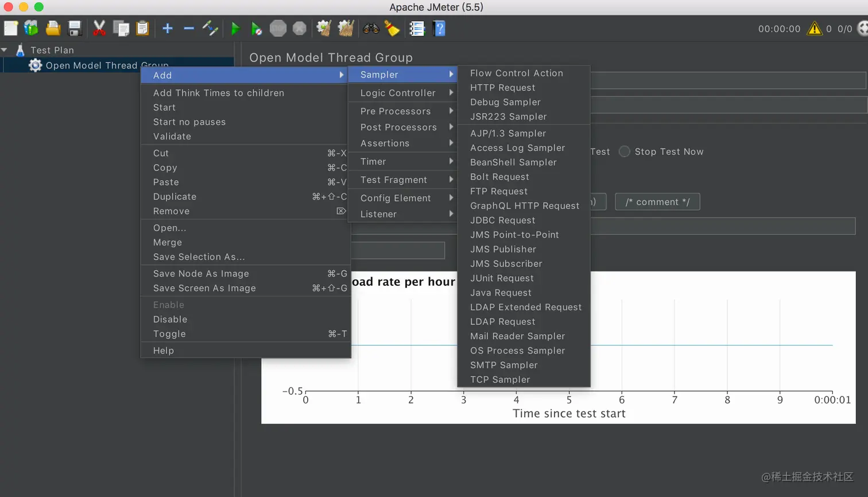This screenshot has width=868, height=497.
Task: Choose Debug Sampler menu entry
Action: coord(524,102)
